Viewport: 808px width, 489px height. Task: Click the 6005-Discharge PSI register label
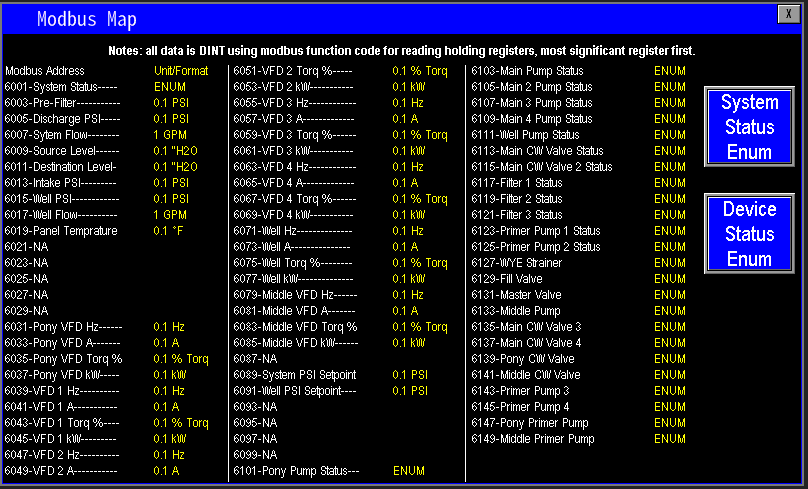[x=62, y=119]
